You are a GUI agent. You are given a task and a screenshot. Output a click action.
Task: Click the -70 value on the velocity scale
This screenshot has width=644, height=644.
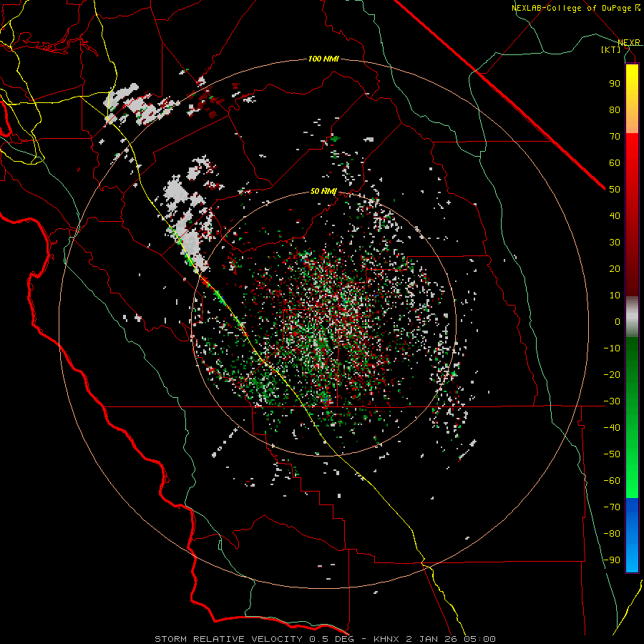pos(612,507)
